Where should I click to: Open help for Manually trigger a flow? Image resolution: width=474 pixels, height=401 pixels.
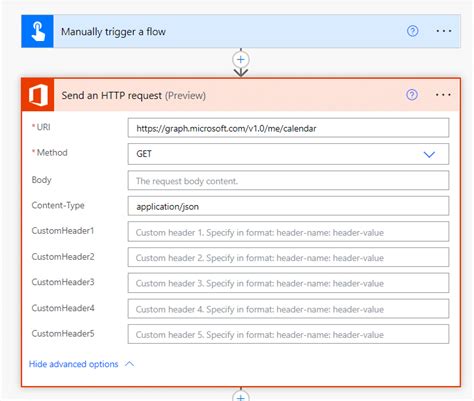click(412, 31)
